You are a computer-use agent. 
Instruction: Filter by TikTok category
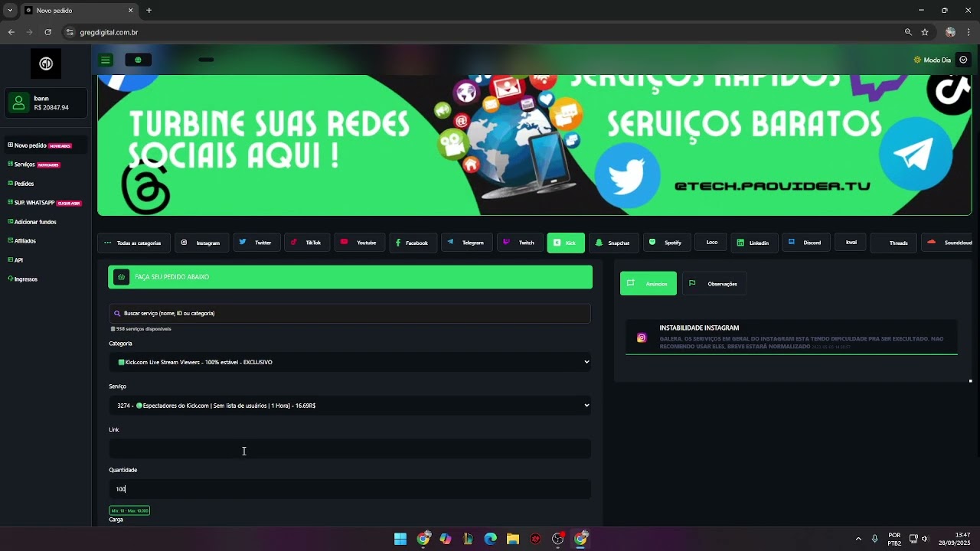306,243
